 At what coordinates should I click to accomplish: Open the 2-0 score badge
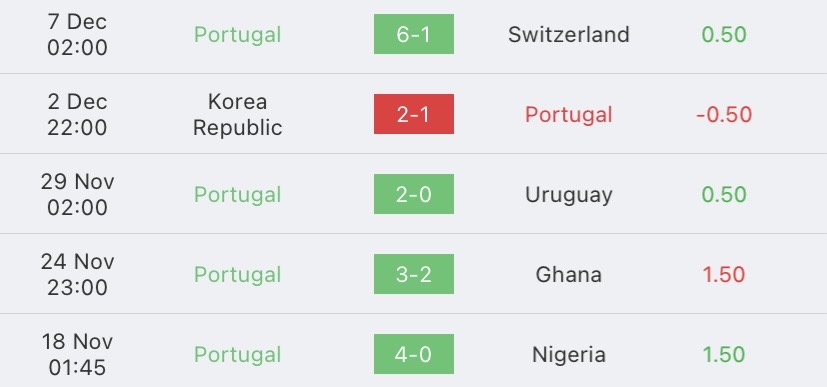[x=414, y=194]
